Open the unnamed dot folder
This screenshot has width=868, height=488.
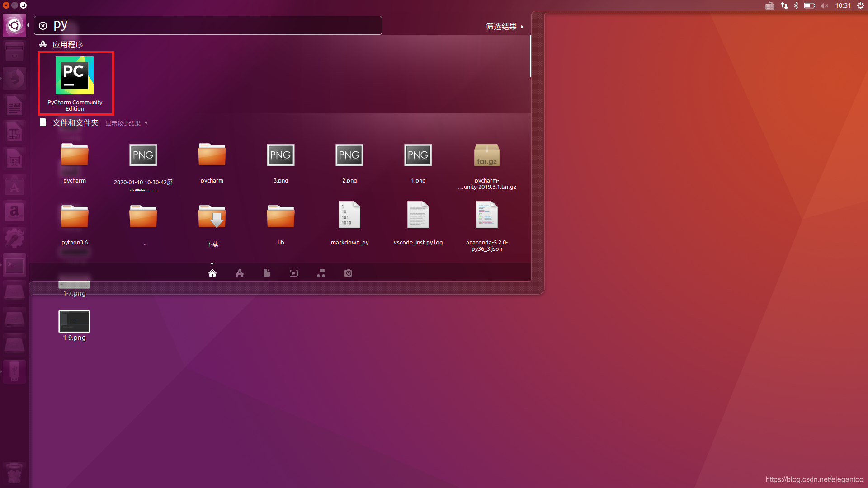click(143, 225)
